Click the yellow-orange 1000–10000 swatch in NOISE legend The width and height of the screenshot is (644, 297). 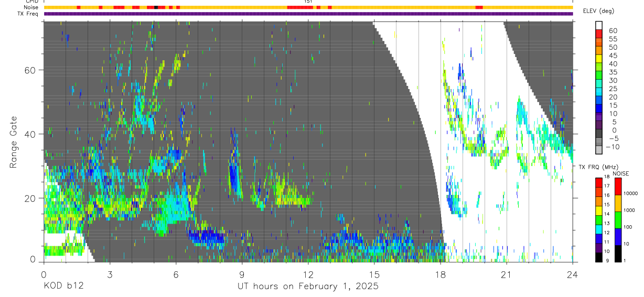click(x=618, y=203)
